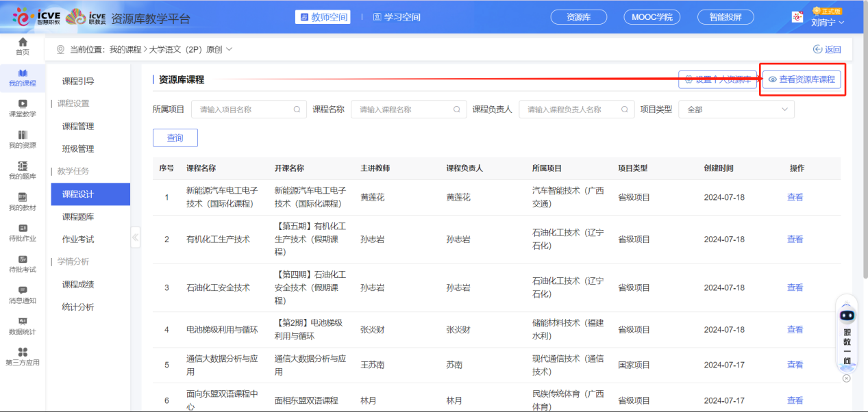Screen dimensions: 868x412
Task: Click 查看 for the 石油化工安全技术 row
Action: (x=795, y=288)
